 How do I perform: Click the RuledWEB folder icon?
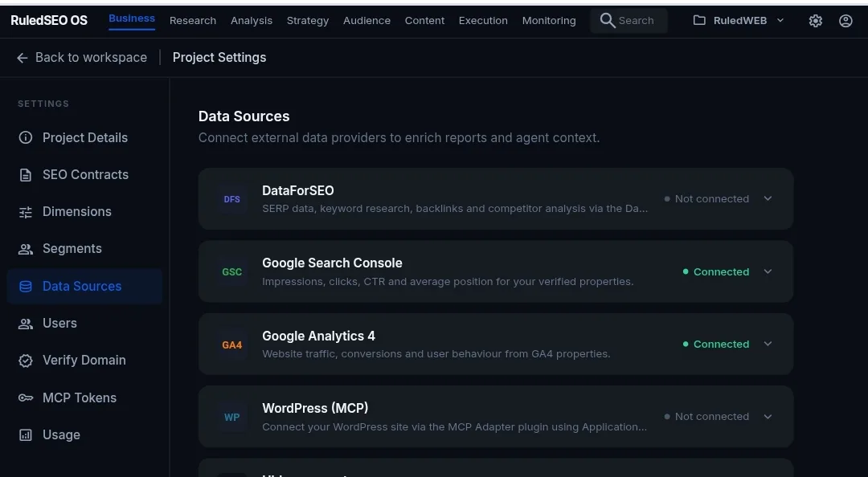(x=699, y=20)
